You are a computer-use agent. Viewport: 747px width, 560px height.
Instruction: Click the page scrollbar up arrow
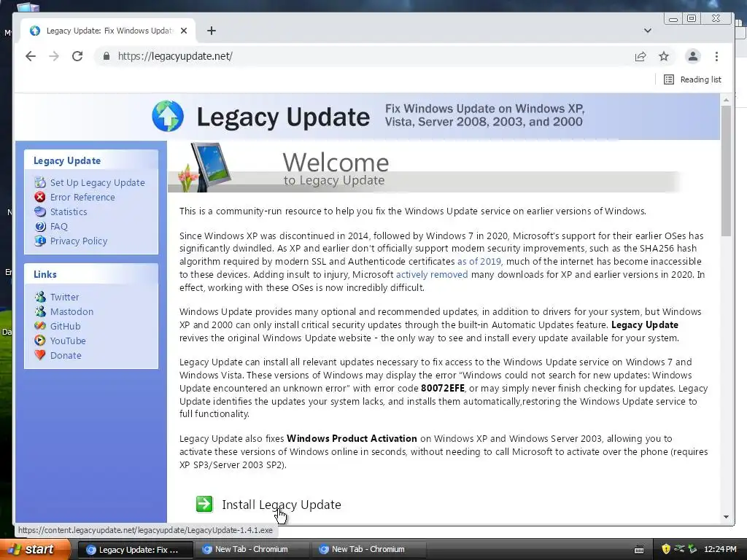tap(726, 100)
